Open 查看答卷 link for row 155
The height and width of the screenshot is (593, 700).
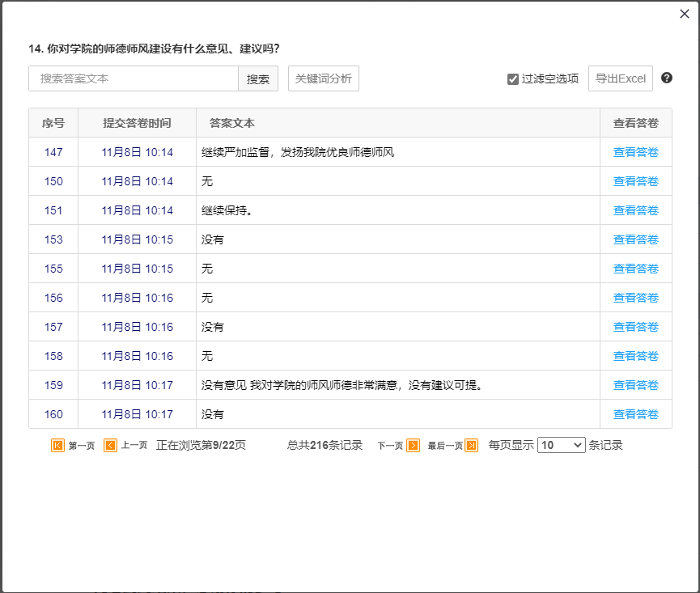(635, 269)
